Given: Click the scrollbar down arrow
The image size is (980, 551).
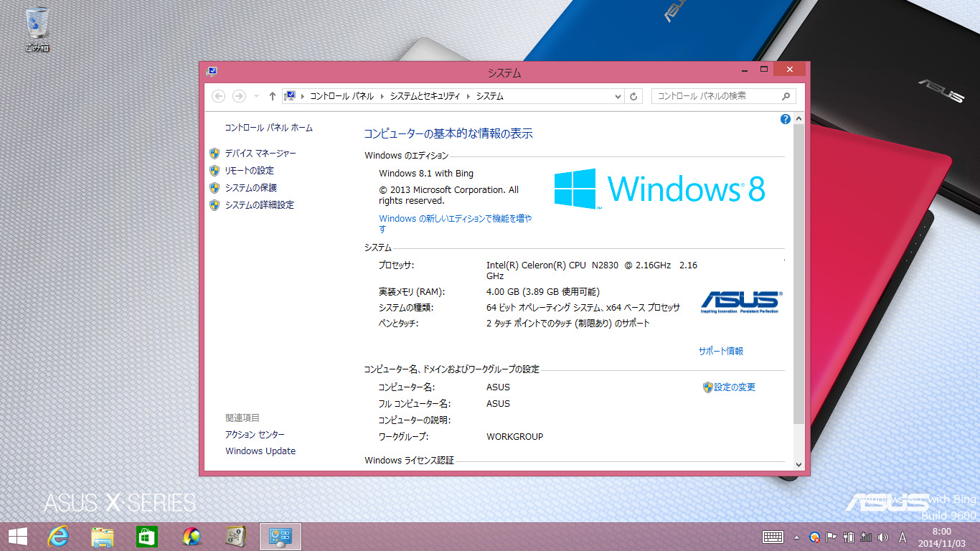Looking at the screenshot, I should coord(799,465).
